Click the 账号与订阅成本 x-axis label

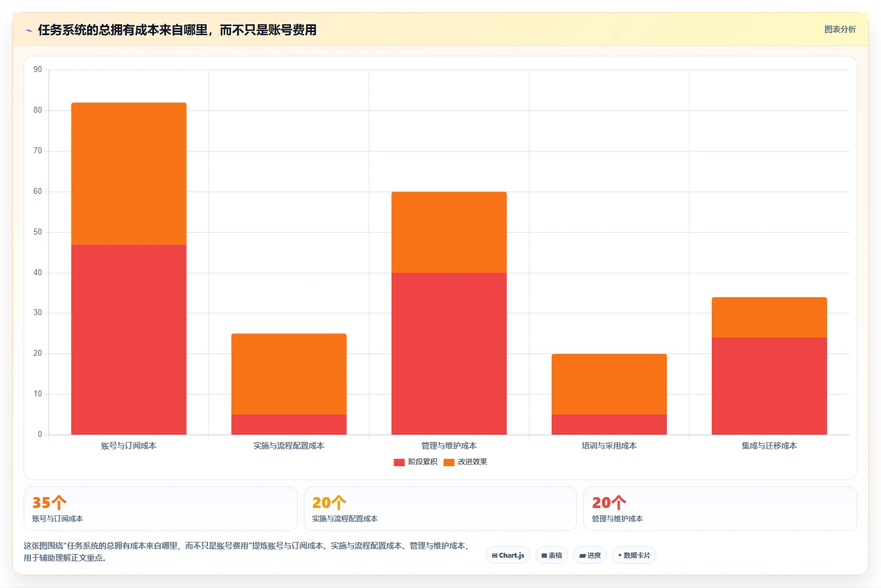pyautogui.click(x=129, y=446)
